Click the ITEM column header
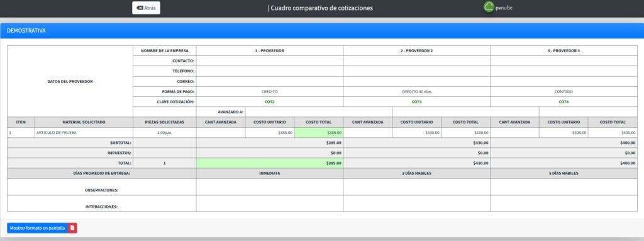This screenshot has width=644, height=241. click(21, 122)
